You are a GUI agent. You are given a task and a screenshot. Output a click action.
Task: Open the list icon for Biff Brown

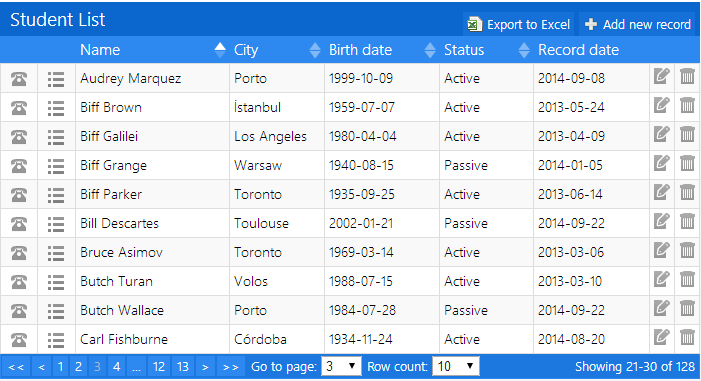(56, 108)
